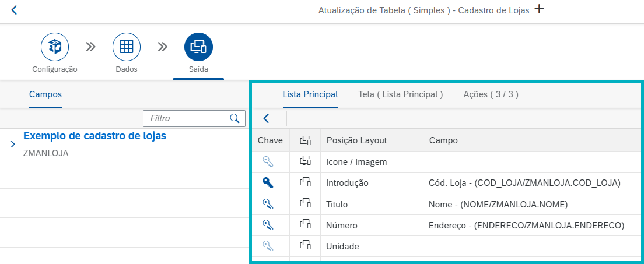This screenshot has height=264, width=644.
Task: Go to the Dados step icon
Action: (x=126, y=47)
